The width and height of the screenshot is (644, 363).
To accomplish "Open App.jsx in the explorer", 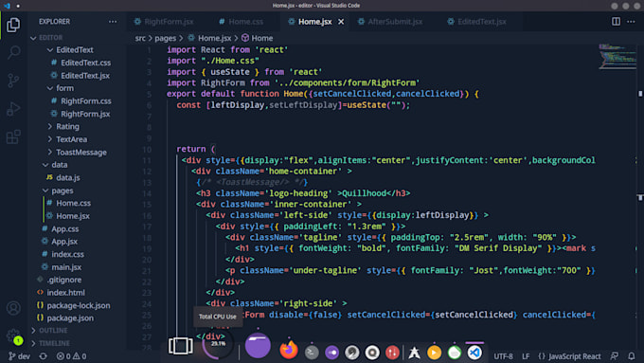I will point(64,242).
